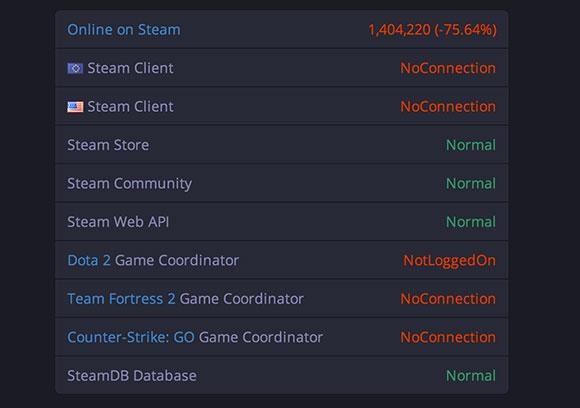Open the Team Fortress 2 link
This screenshot has width=580, height=408.
tap(121, 299)
